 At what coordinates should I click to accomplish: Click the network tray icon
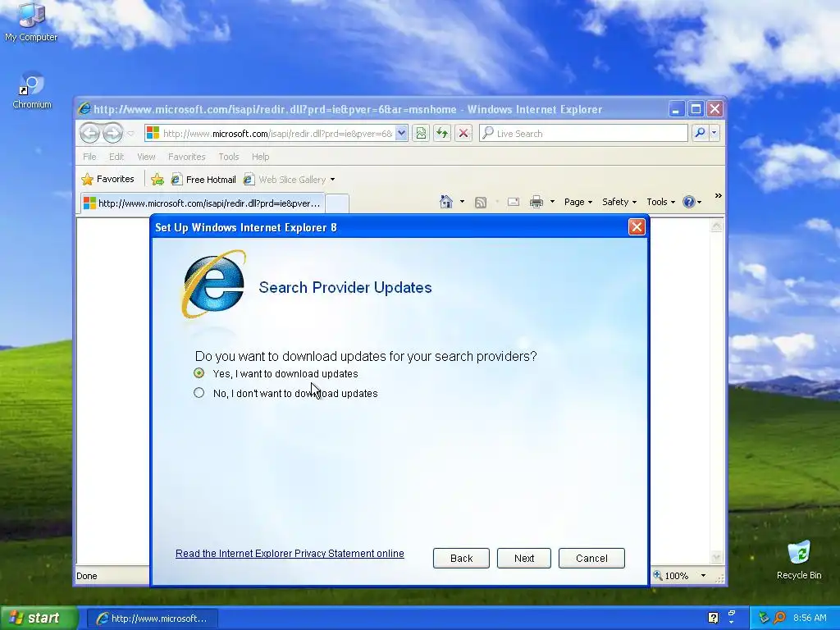(764, 618)
